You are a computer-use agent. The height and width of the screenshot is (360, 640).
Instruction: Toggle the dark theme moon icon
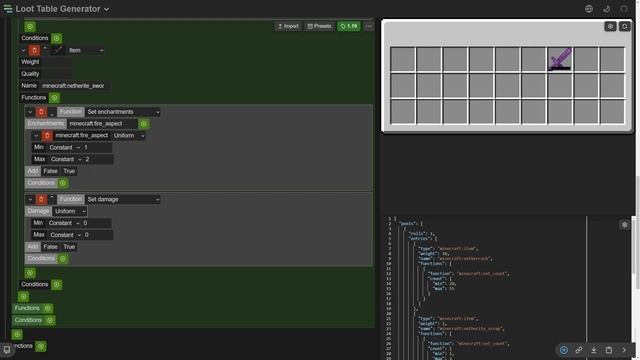click(607, 9)
